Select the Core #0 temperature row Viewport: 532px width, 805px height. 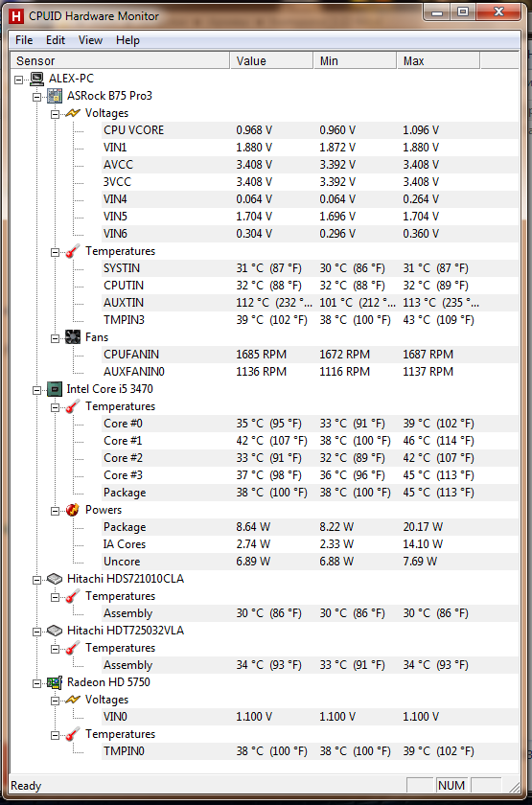pyautogui.click(x=311, y=424)
